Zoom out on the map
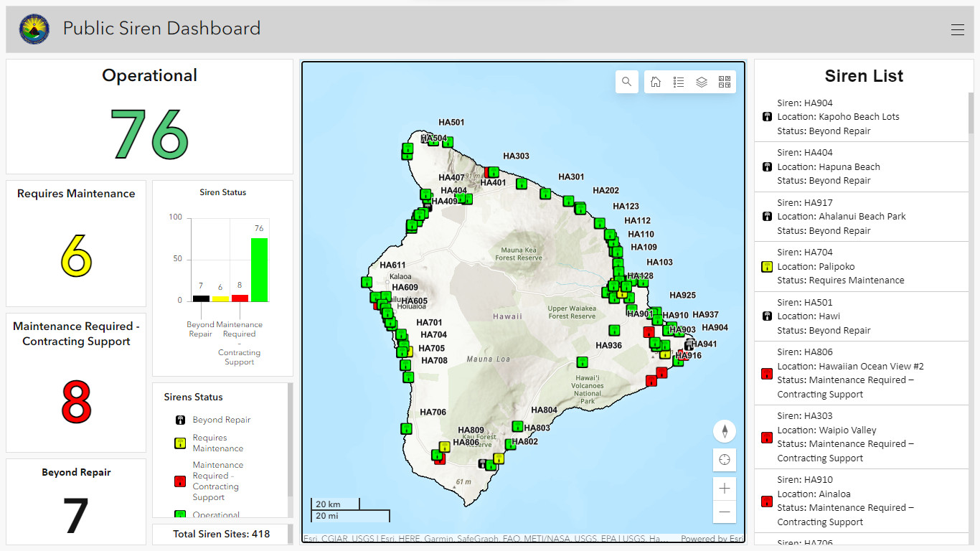The image size is (980, 551). tap(725, 512)
